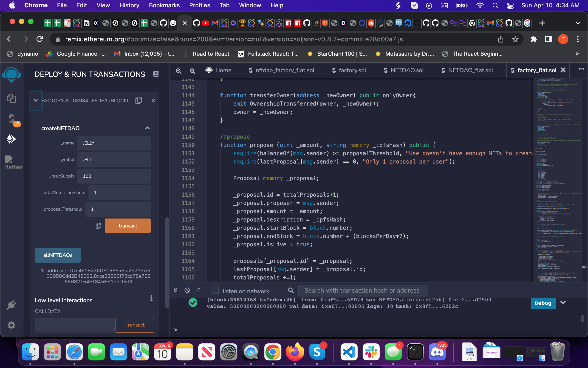The image size is (588, 368).
Task: Open Chrome History menu
Action: (129, 5)
